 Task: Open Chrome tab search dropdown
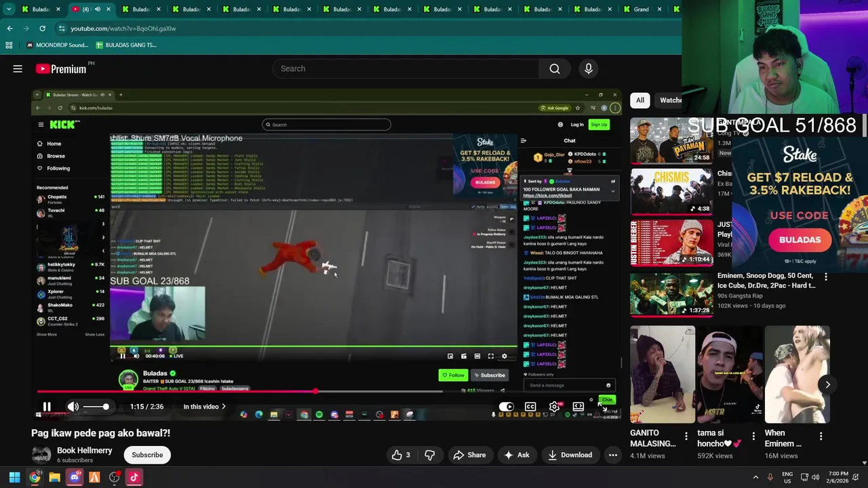coord(8,9)
